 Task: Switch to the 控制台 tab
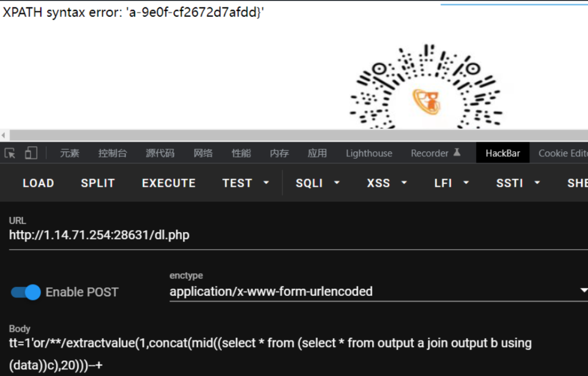pyautogui.click(x=113, y=153)
